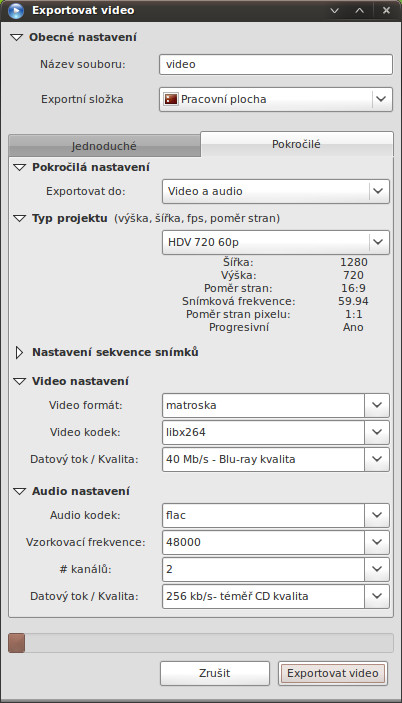Collapse the Typ projektu section
The height and width of the screenshot is (703, 402).
[x=20, y=219]
